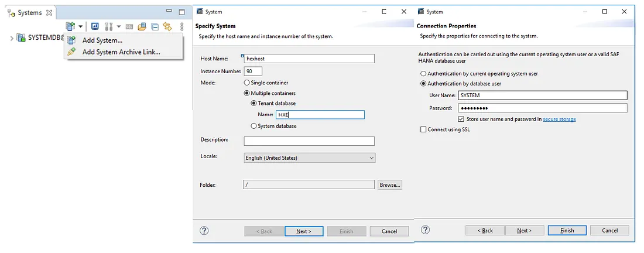Click the Instance Number field

pyautogui.click(x=253, y=71)
